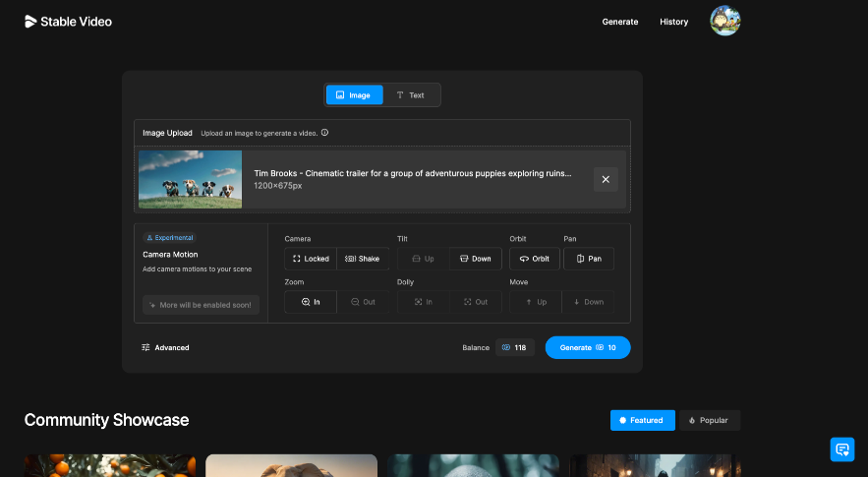This screenshot has width=868, height=477.
Task: Toggle the Locked camera option
Action: pyautogui.click(x=311, y=259)
